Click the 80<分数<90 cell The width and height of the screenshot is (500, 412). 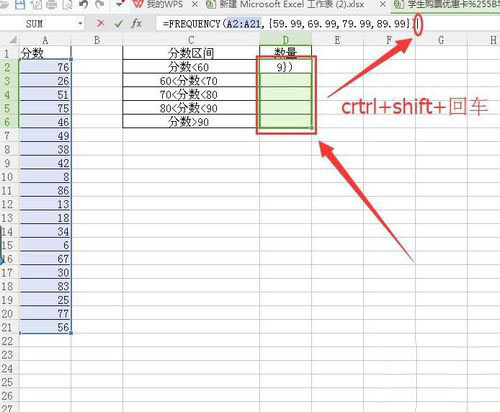point(191,108)
